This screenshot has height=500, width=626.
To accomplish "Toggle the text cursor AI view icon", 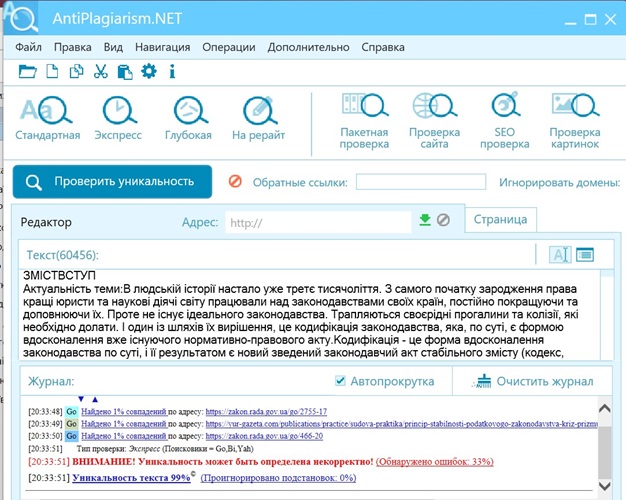I will coord(561,254).
